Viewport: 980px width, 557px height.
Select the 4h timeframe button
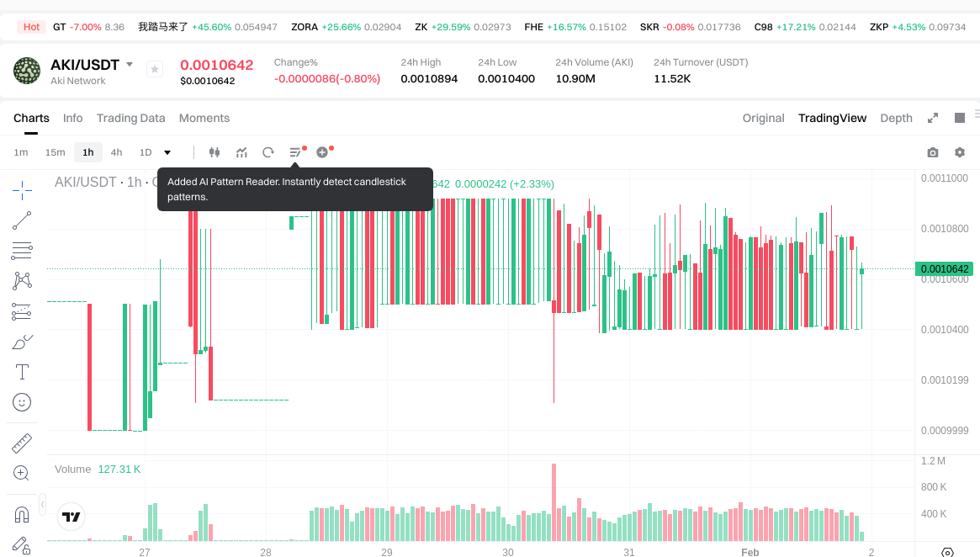pyautogui.click(x=116, y=152)
